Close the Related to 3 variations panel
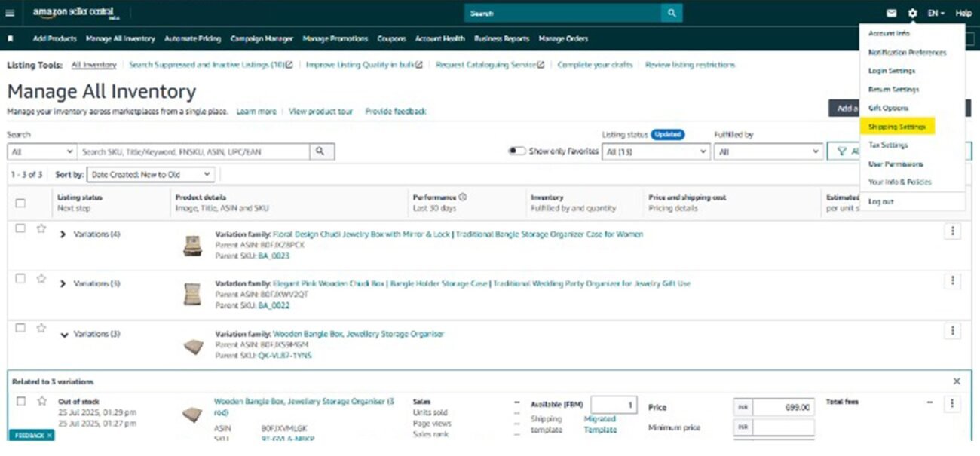 [x=957, y=381]
